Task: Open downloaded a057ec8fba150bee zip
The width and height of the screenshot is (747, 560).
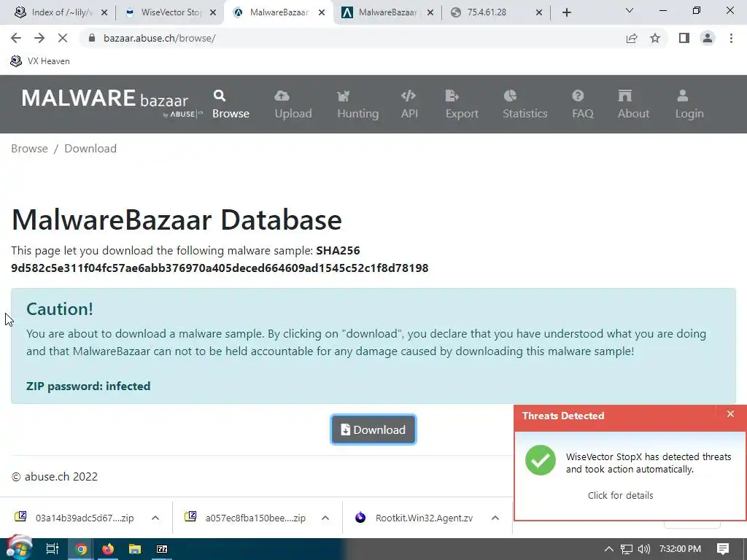Action: (x=245, y=518)
